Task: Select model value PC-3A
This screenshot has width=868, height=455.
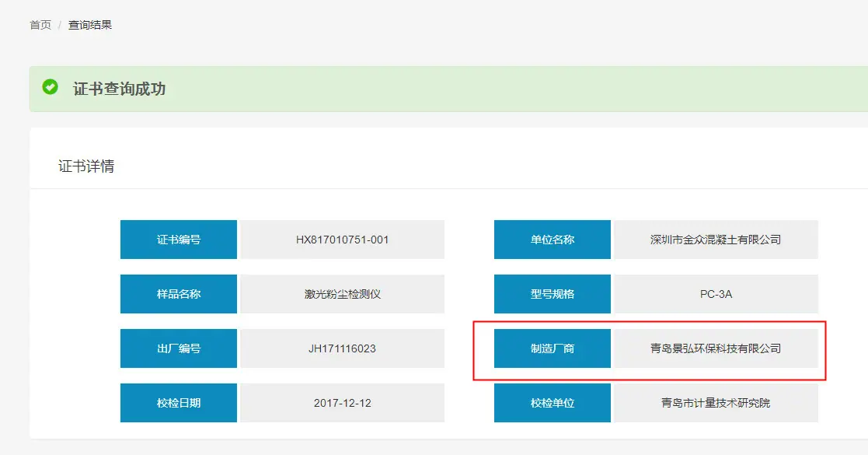Action: click(716, 294)
